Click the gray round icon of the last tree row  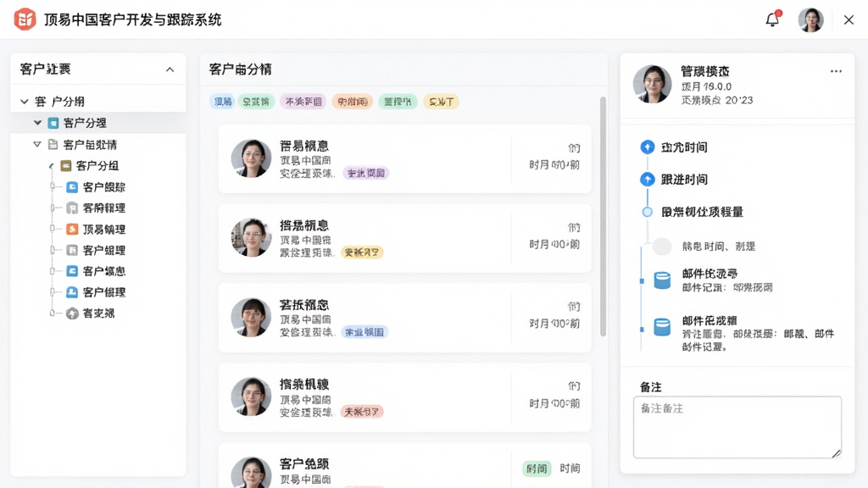pyautogui.click(x=72, y=313)
